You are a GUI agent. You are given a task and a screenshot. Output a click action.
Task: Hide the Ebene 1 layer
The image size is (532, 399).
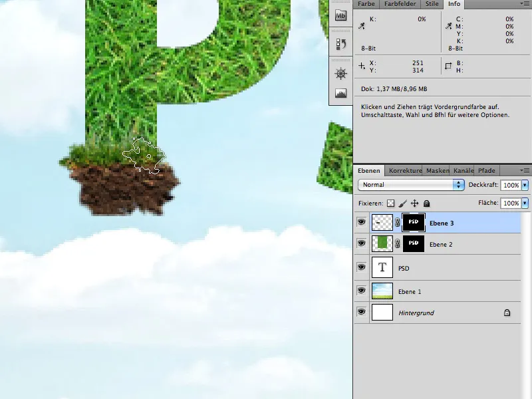(361, 291)
